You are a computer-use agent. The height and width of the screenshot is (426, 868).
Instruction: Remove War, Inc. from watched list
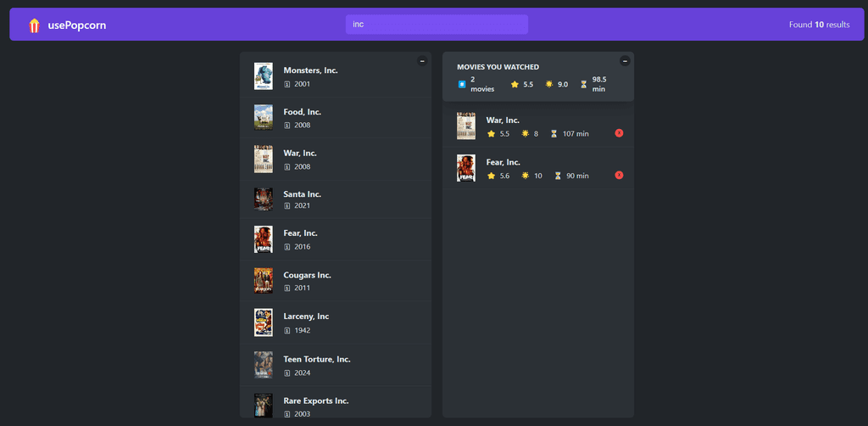(619, 133)
